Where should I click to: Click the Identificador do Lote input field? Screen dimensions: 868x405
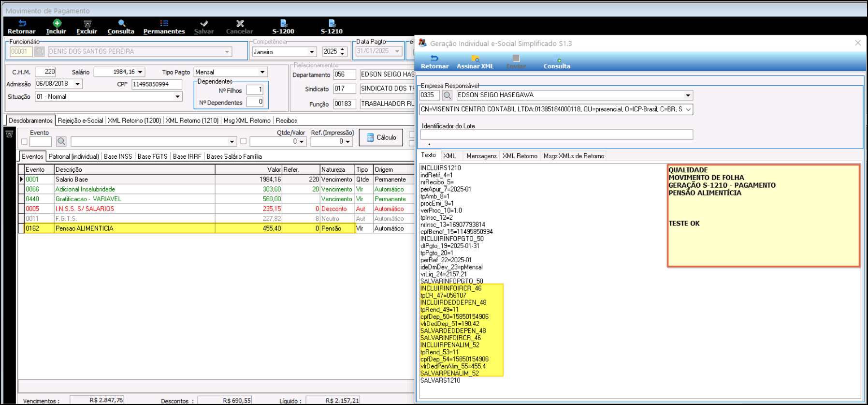point(556,135)
